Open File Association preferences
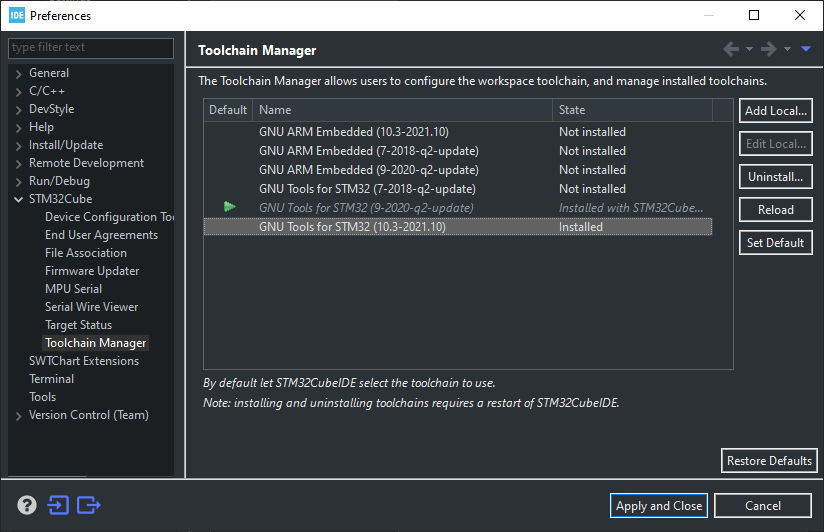Viewport: 824px width, 532px height. click(x=86, y=253)
